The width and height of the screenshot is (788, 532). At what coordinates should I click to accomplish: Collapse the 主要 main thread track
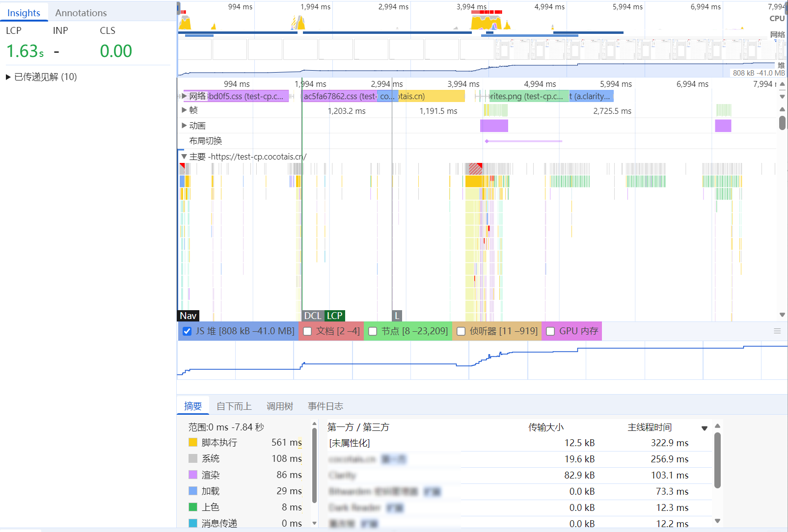coord(184,157)
